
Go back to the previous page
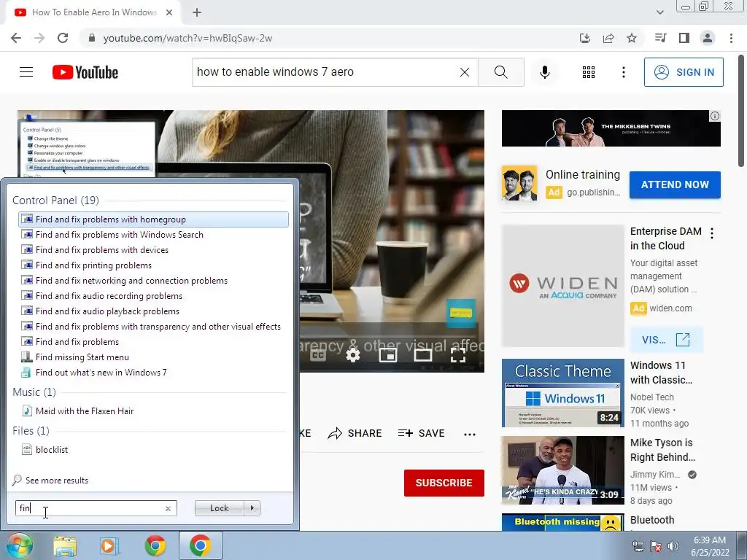(x=16, y=38)
